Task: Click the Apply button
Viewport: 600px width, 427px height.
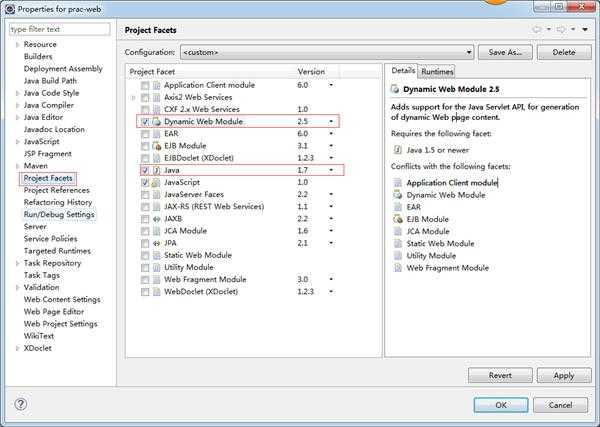Action: point(564,375)
